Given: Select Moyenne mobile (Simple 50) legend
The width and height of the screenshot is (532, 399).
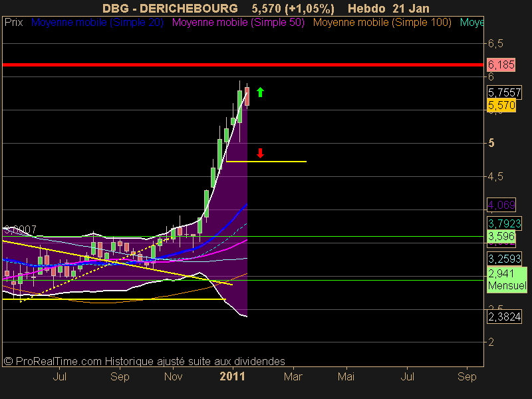Looking at the screenshot, I should tap(238, 23).
